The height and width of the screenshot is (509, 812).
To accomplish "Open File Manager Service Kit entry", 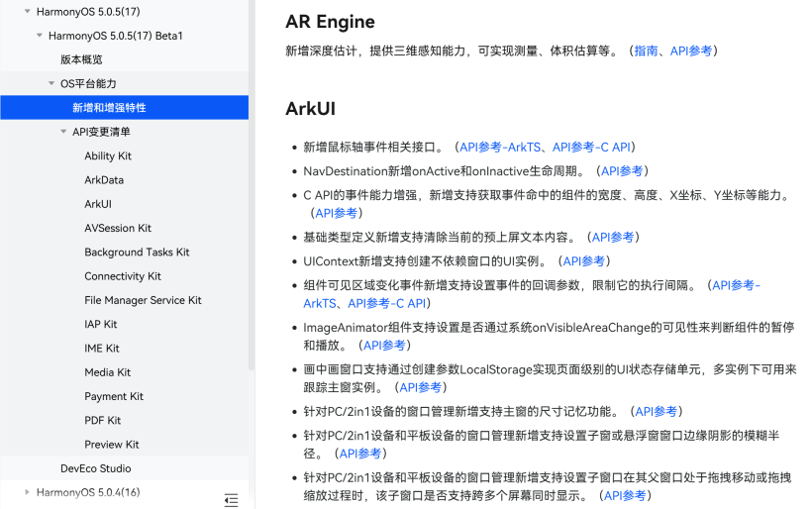I will tap(143, 300).
